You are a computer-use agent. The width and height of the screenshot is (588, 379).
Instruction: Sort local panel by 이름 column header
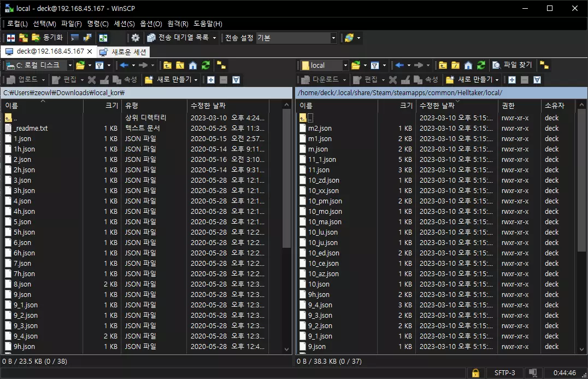point(43,106)
